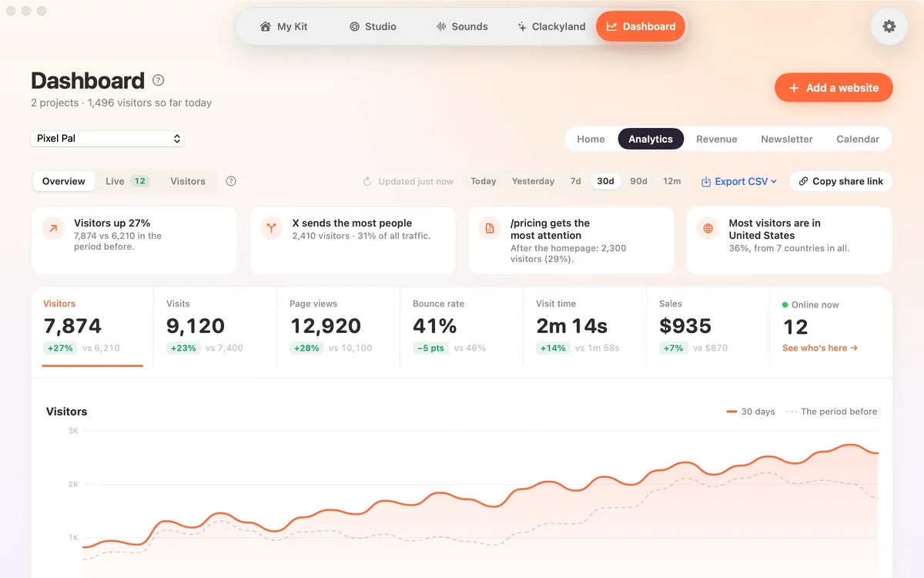
Task: Click the green 12 Live count badge
Action: coord(139,181)
